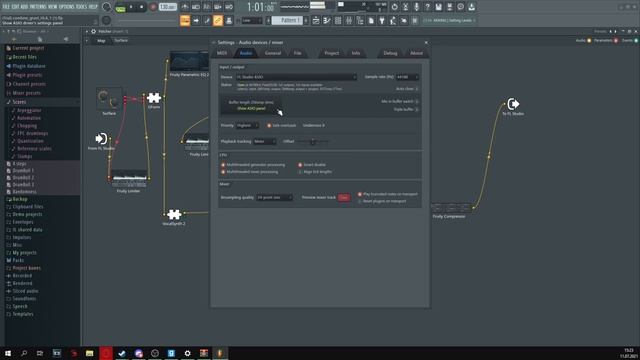
Task: Click the download/export icon in top toolbar
Action: 471,7
